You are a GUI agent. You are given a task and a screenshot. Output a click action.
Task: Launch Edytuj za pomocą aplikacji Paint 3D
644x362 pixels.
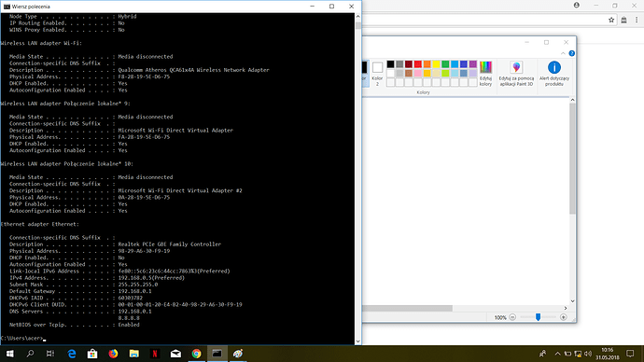tap(516, 74)
